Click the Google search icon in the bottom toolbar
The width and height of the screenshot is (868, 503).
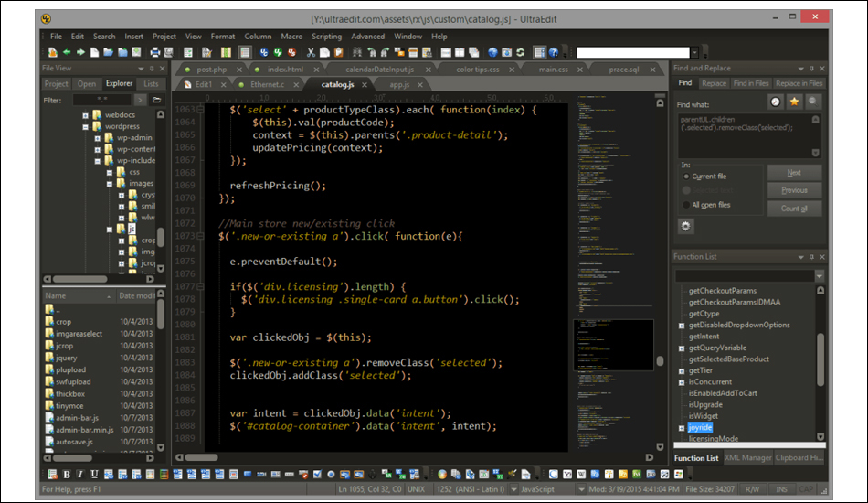point(553,475)
